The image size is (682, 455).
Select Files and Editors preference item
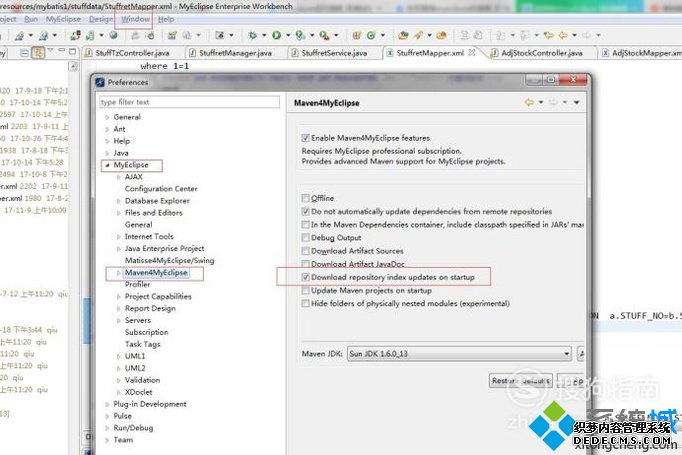point(154,213)
